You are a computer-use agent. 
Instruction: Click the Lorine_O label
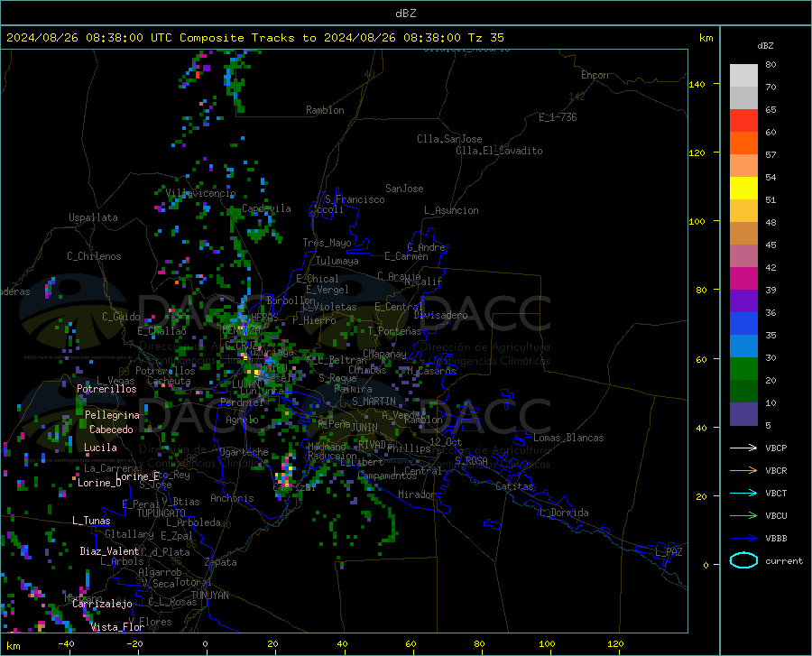click(99, 483)
